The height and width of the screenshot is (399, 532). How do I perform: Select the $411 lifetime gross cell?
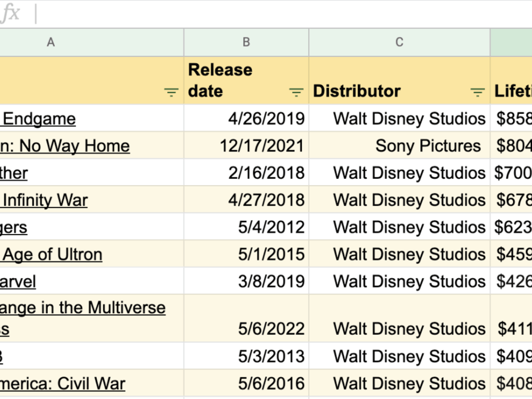click(511, 318)
